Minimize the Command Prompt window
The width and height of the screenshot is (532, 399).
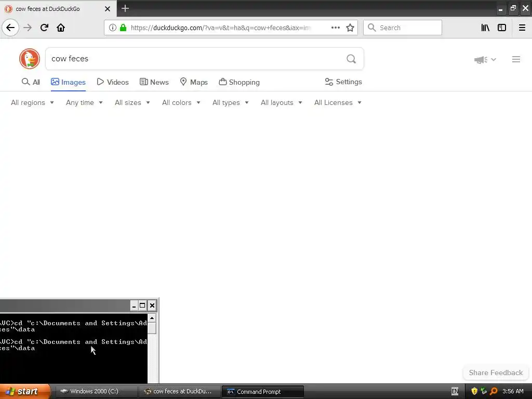(x=134, y=305)
